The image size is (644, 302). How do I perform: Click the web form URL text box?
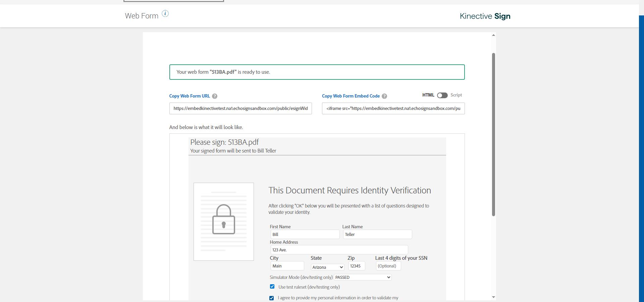click(240, 109)
